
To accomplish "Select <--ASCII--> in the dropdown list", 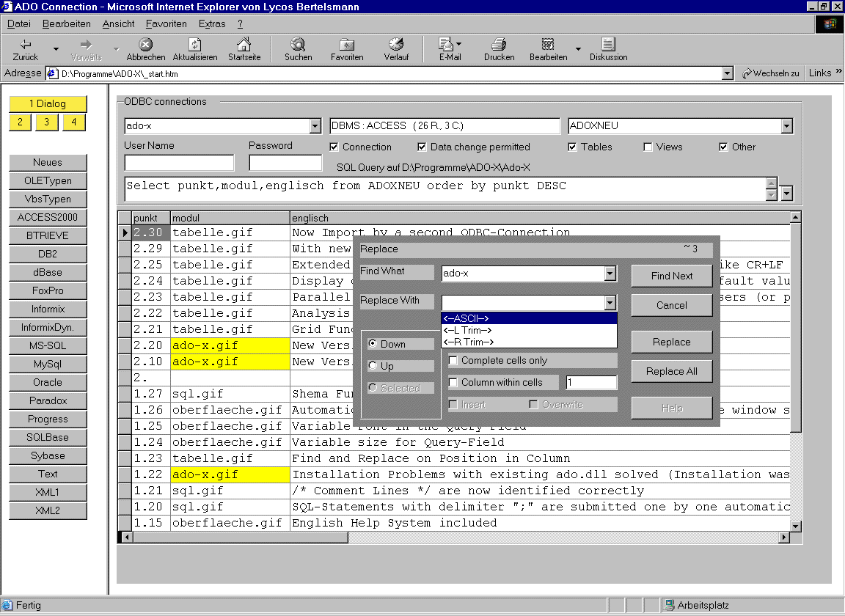I will [529, 318].
